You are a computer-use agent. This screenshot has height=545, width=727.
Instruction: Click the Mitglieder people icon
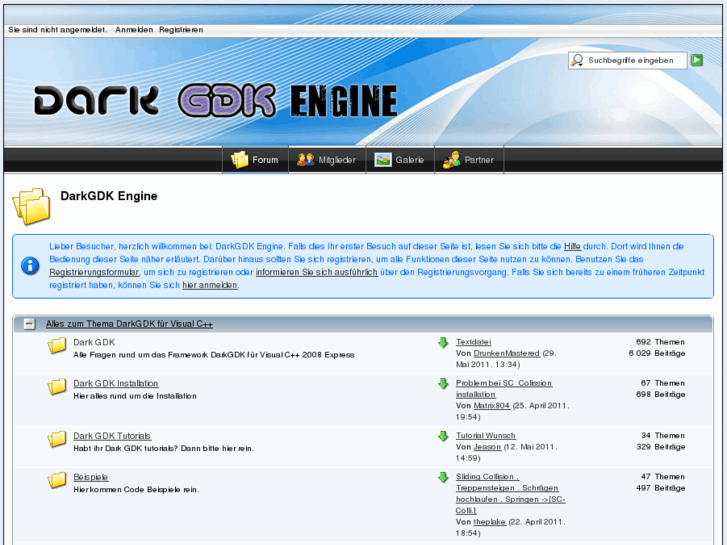pos(306,160)
